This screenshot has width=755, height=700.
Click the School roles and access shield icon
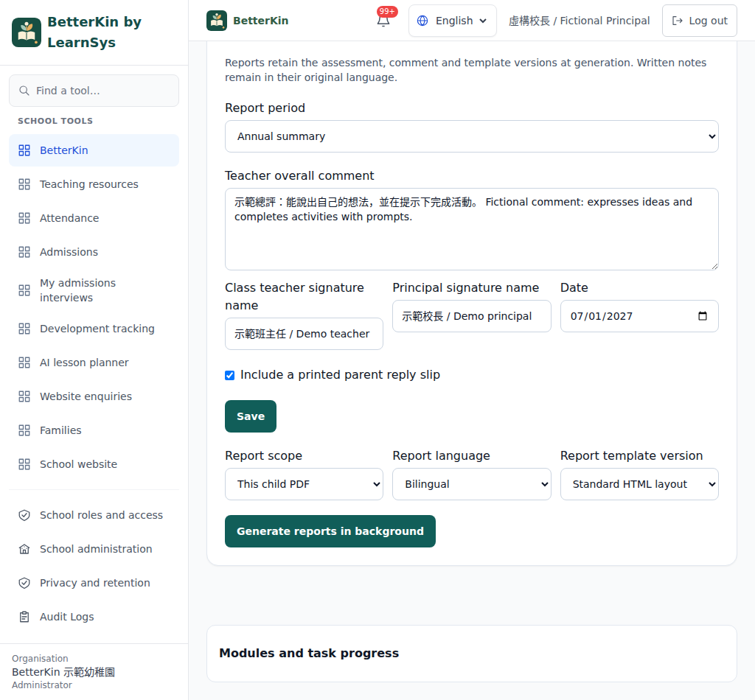point(24,515)
